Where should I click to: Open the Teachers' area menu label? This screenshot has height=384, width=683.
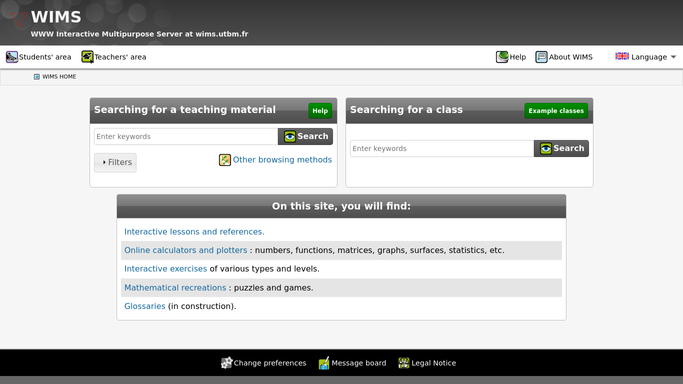tap(120, 57)
